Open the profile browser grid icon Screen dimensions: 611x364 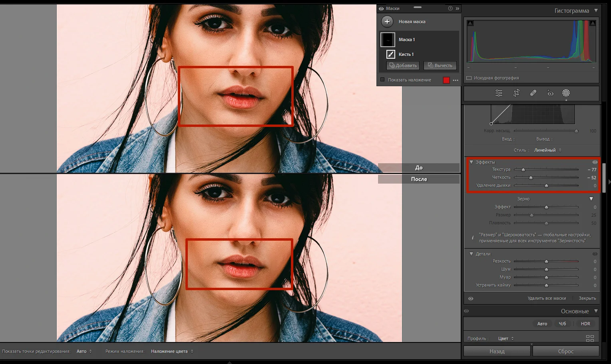pos(589,338)
